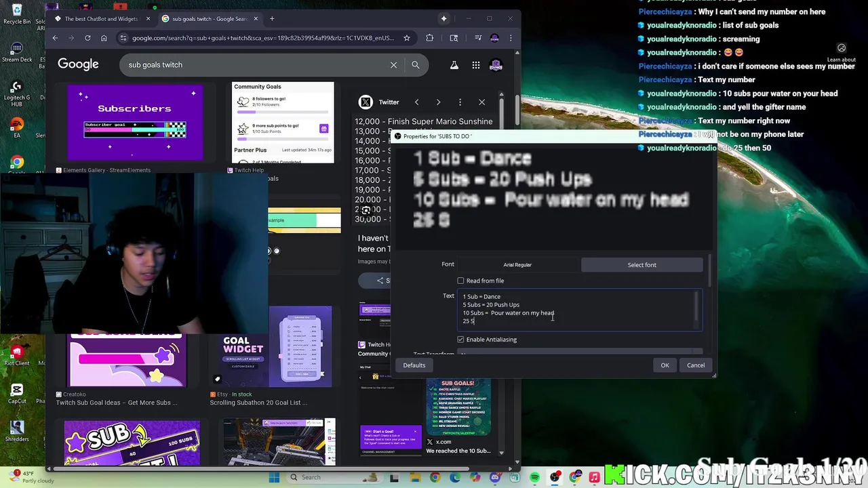Click the Google search query field
The image size is (868, 488).
tap(254, 65)
